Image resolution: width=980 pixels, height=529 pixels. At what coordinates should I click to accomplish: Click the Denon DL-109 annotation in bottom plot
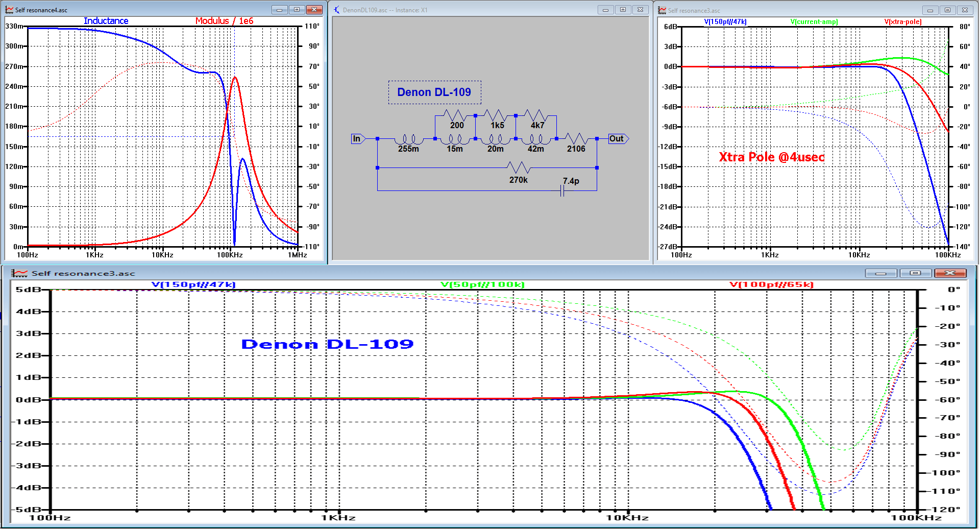[x=327, y=344]
